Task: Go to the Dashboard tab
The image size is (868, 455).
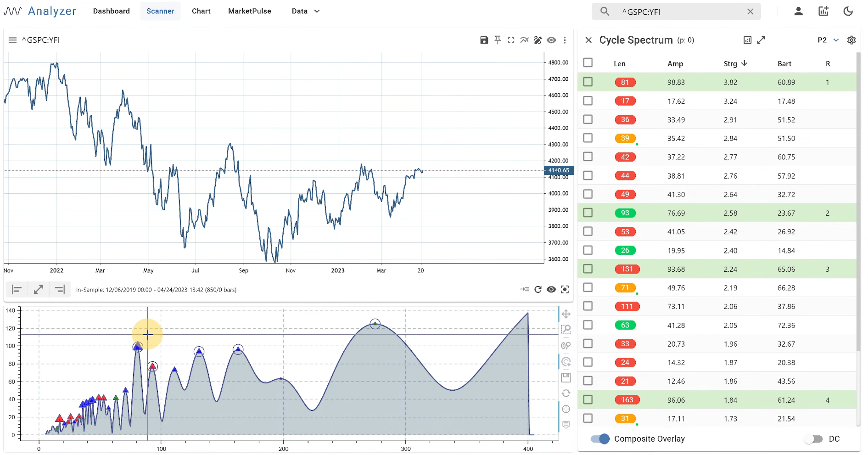Action: pos(112,11)
